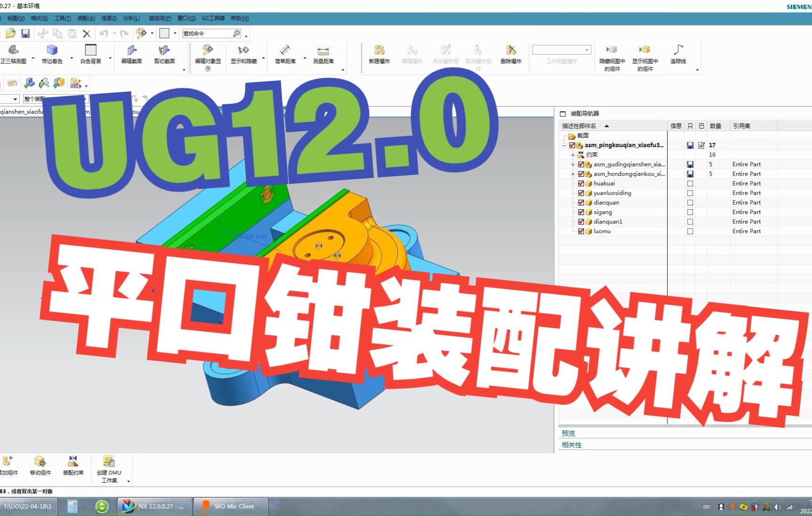Open the 工具 Tools menu

point(63,18)
